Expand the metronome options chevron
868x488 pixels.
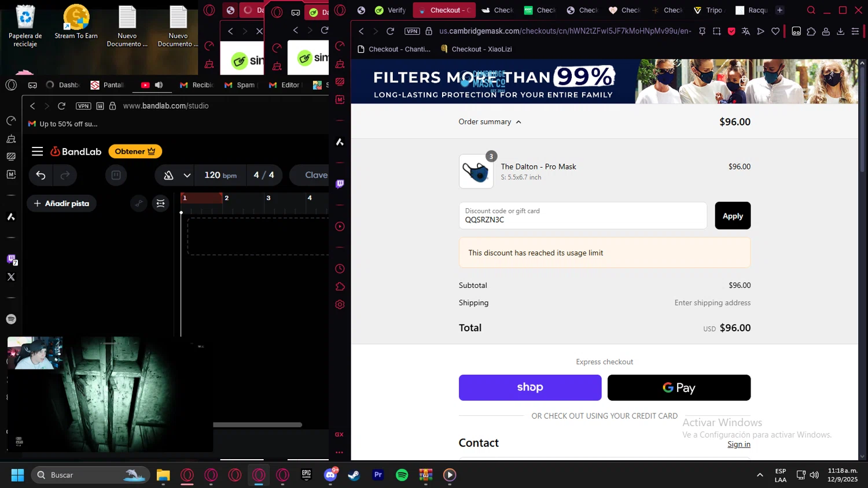(x=187, y=175)
